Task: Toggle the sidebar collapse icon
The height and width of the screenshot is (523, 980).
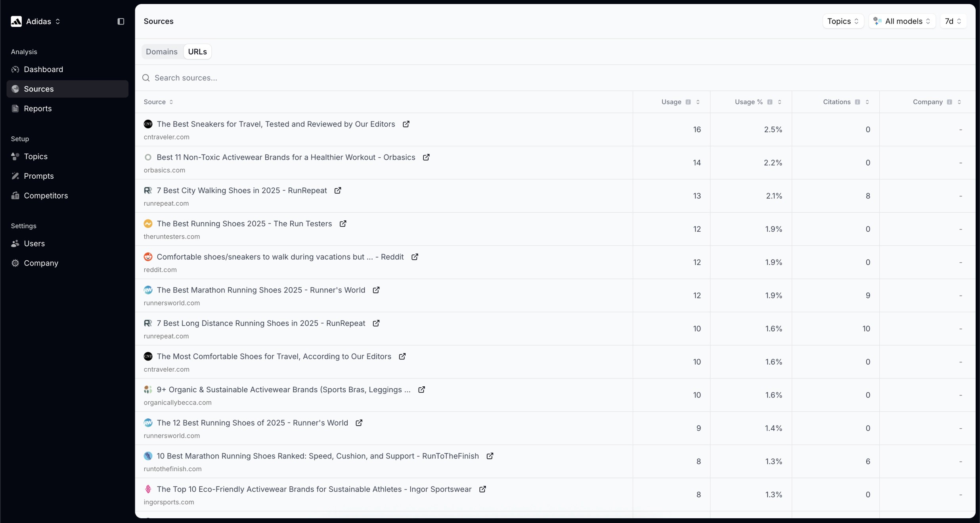Action: 121,21
